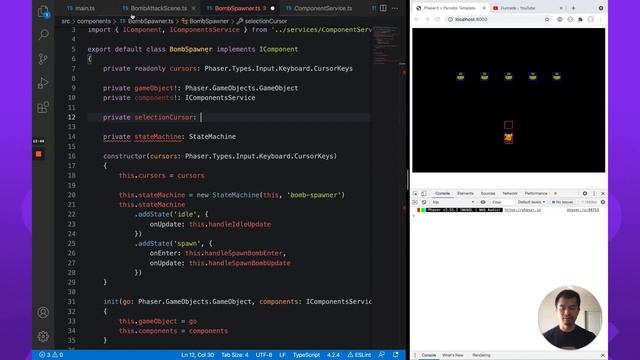The width and height of the screenshot is (640, 360).
Task: Click No Issues button in console
Action: pyautogui.click(x=562, y=202)
